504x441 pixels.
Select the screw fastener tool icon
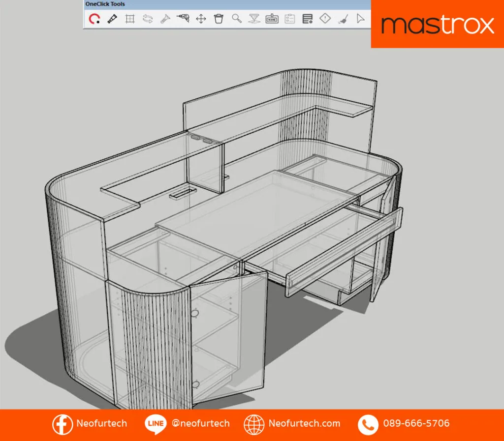click(165, 19)
